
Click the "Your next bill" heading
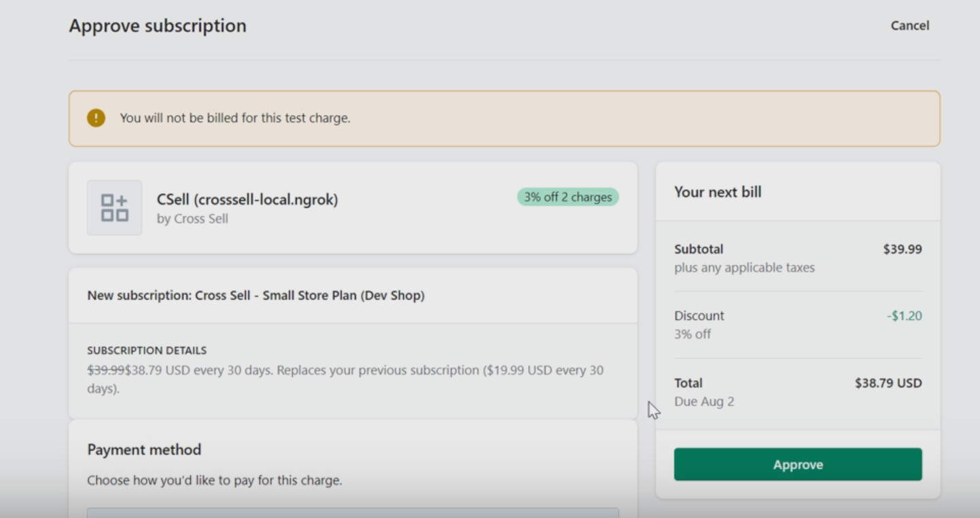(x=718, y=192)
